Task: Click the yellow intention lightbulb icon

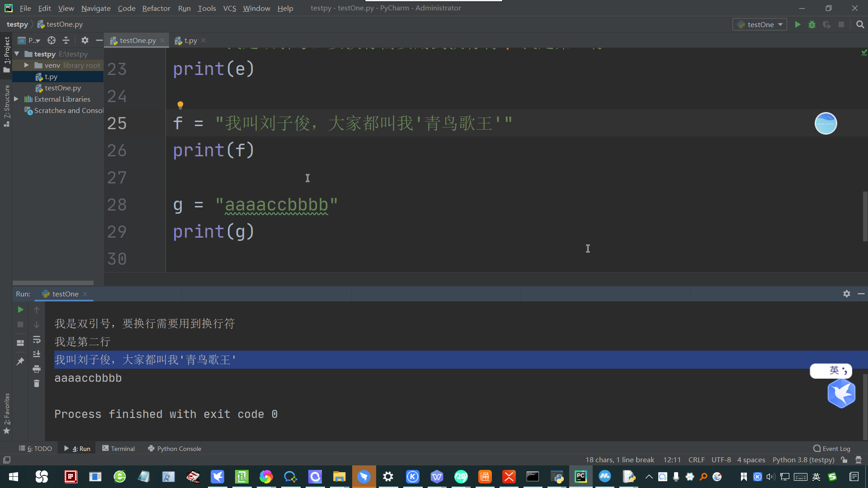Action: (x=180, y=105)
